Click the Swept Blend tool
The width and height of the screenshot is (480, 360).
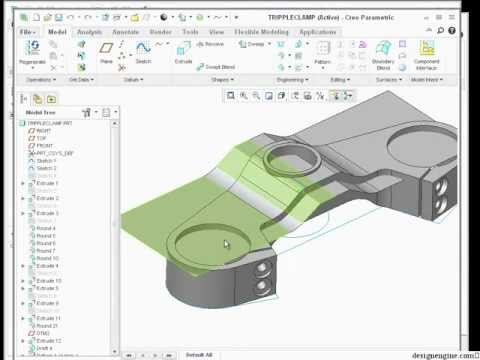point(216,67)
